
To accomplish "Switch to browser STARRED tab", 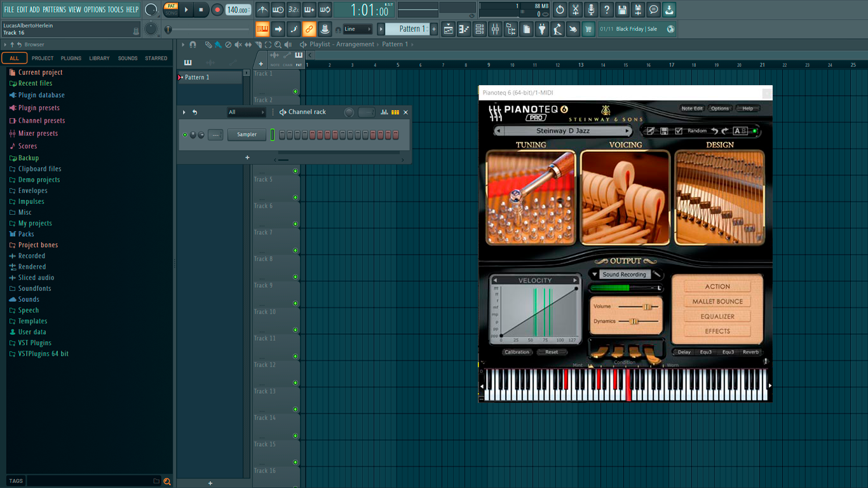I will [156, 58].
